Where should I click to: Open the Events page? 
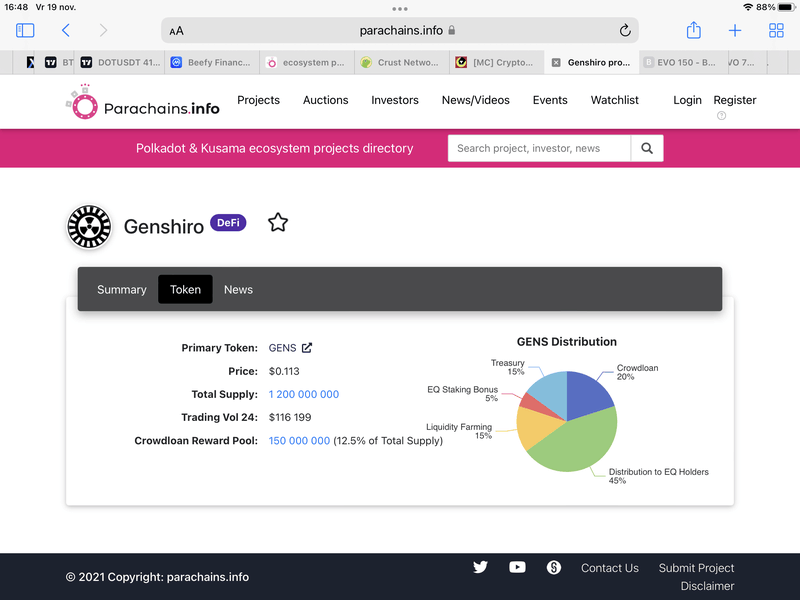coord(550,100)
